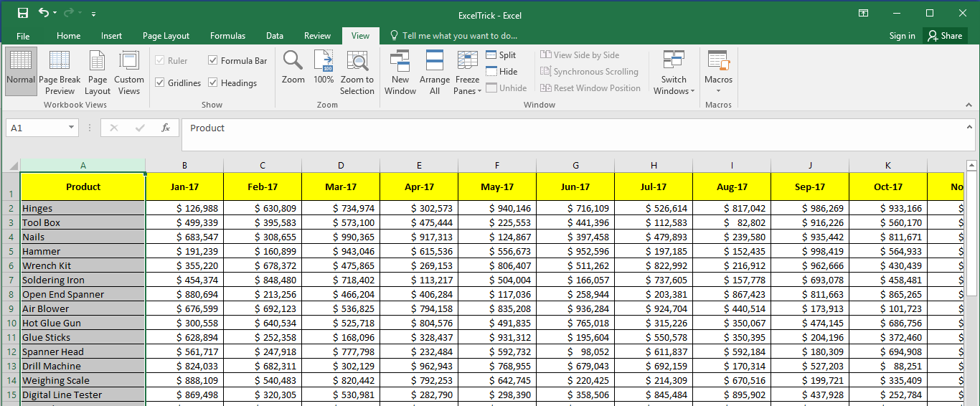Toggle the Gridlines checkbox
The image size is (980, 406).
pyautogui.click(x=160, y=82)
